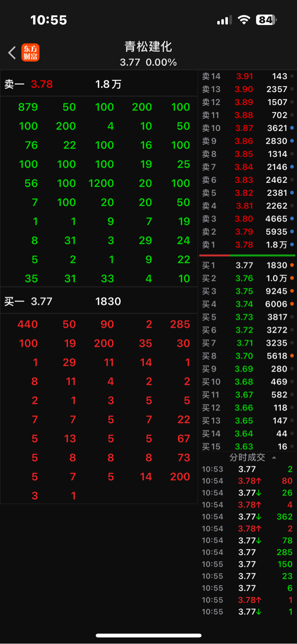This screenshot has width=297, height=644.
Task: Tap the 76 sell order cell
Action: point(31,145)
